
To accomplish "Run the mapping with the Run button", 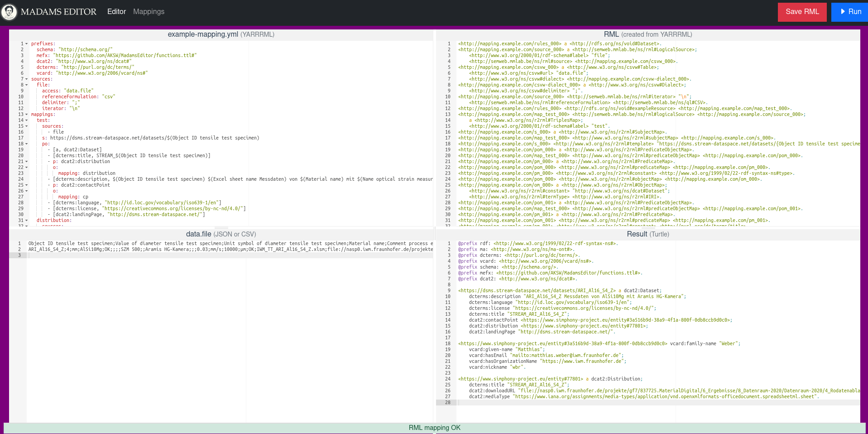I will [x=850, y=12].
